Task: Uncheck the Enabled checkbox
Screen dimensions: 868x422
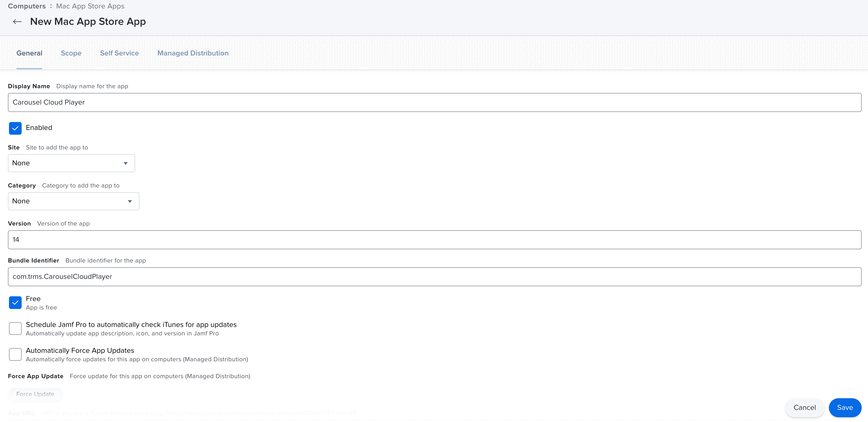Action: pos(15,128)
